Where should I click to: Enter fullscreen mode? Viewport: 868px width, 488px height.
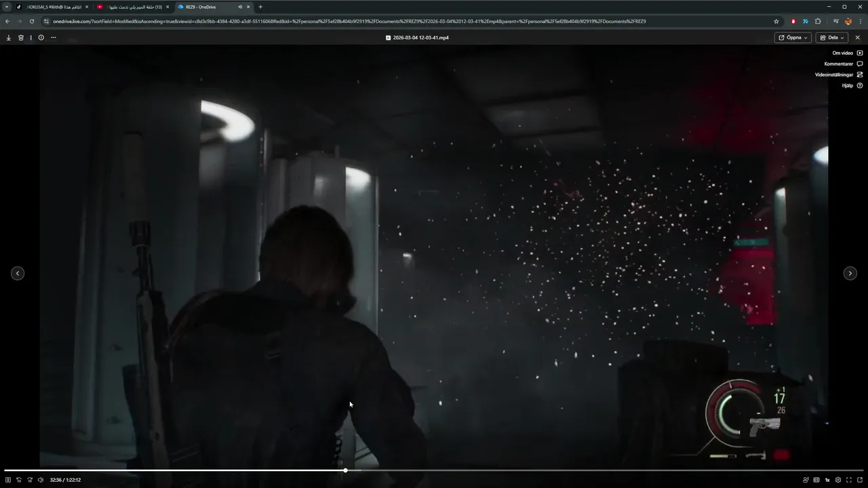click(849, 480)
